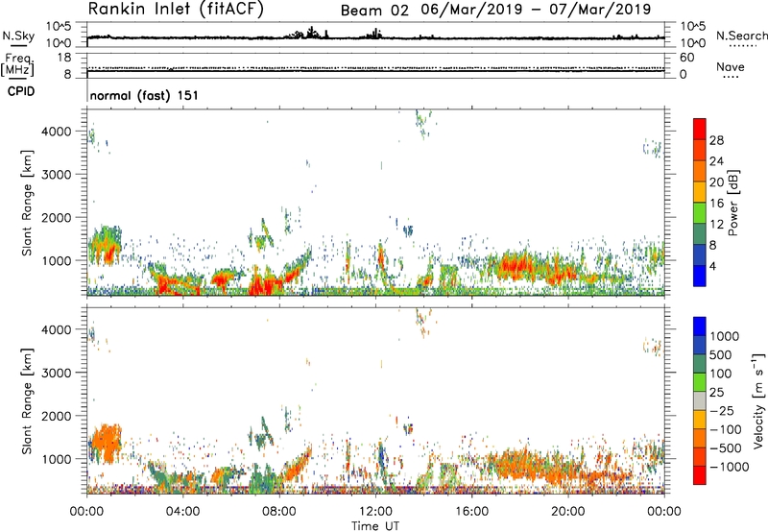
Task: Click the gray segment of velocity colorbar
Action: (x=700, y=400)
